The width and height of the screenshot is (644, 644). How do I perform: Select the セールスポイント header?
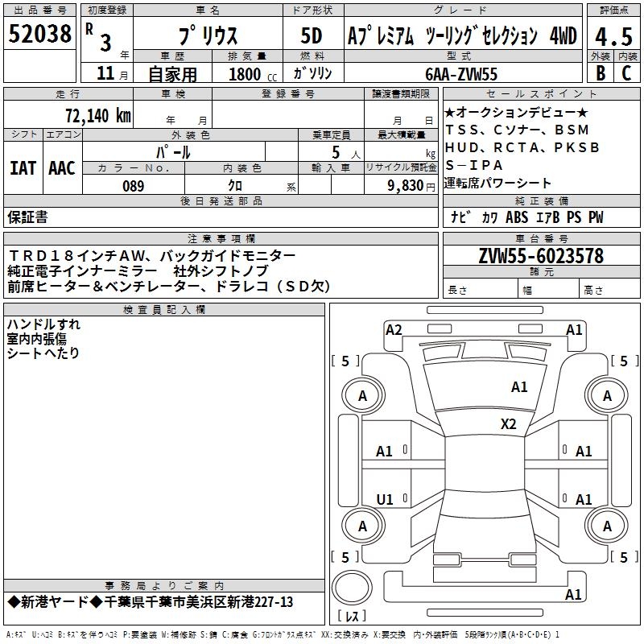click(541, 93)
